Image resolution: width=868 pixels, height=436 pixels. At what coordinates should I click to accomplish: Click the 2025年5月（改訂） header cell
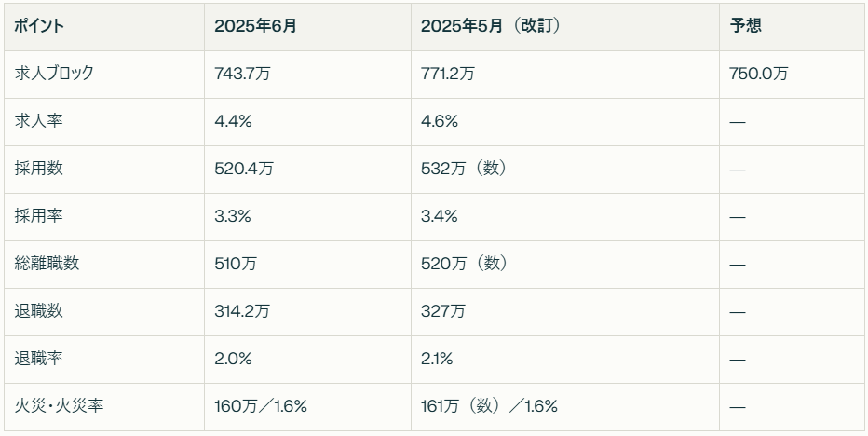tap(565, 27)
